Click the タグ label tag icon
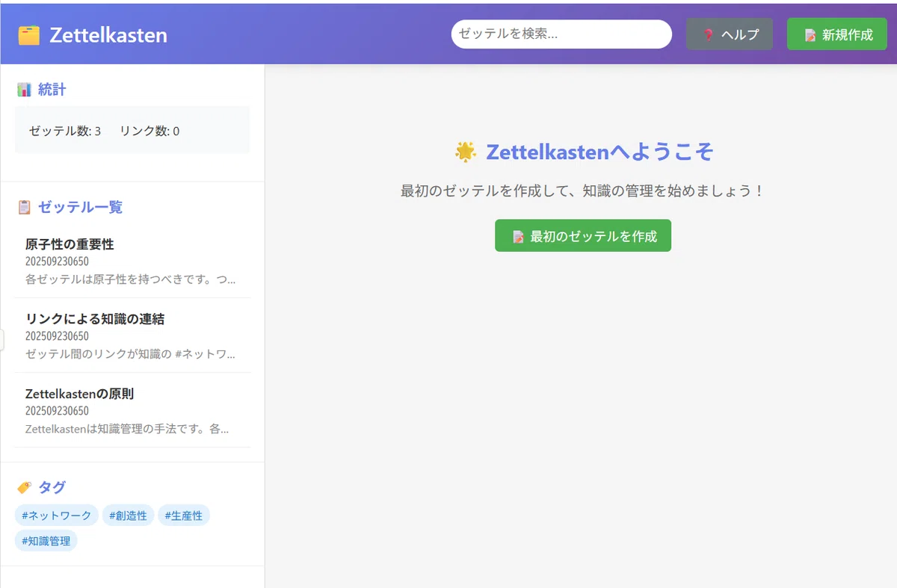Viewport: 897px width, 588px height. [x=24, y=487]
